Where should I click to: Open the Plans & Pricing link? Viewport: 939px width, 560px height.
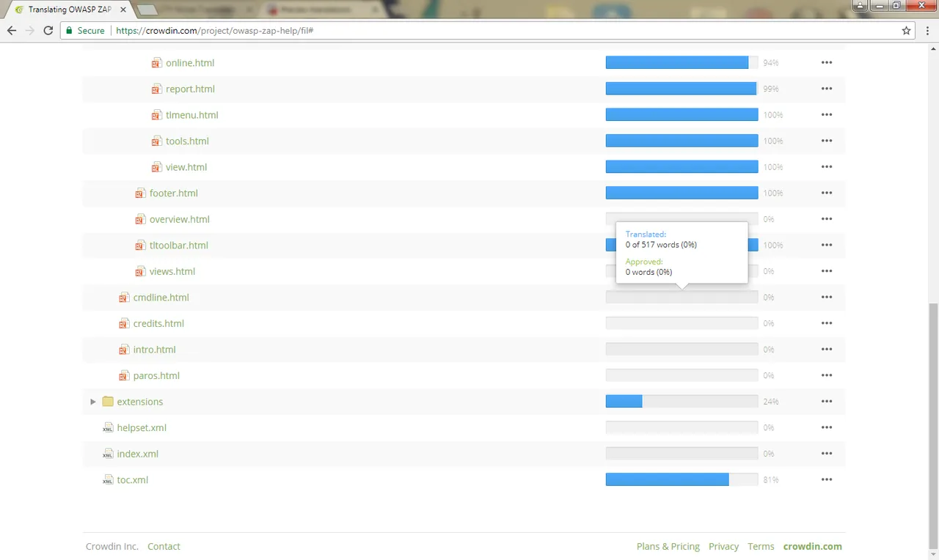click(x=668, y=546)
